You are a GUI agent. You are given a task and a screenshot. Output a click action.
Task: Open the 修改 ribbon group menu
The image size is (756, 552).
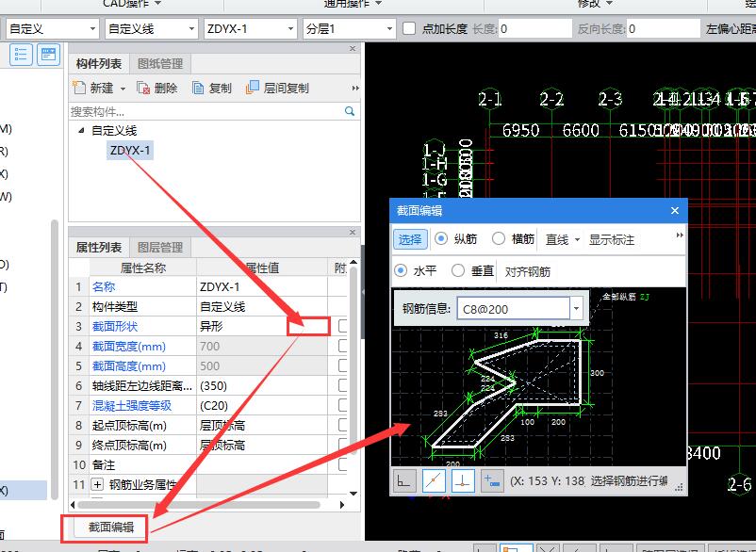(596, 4)
